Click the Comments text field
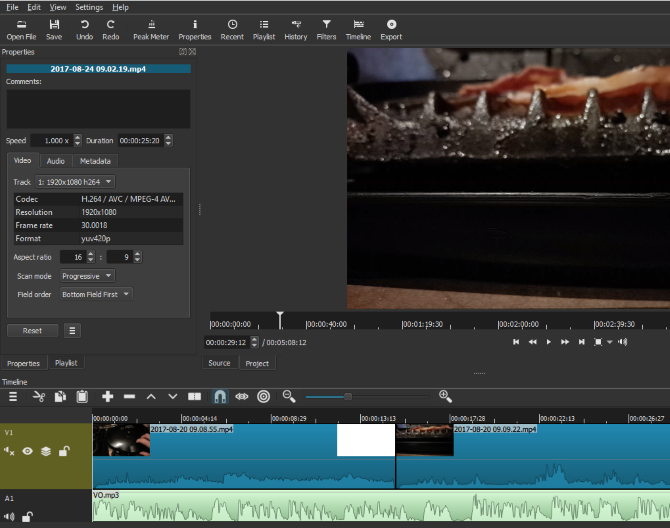670x528 pixels. [98, 108]
